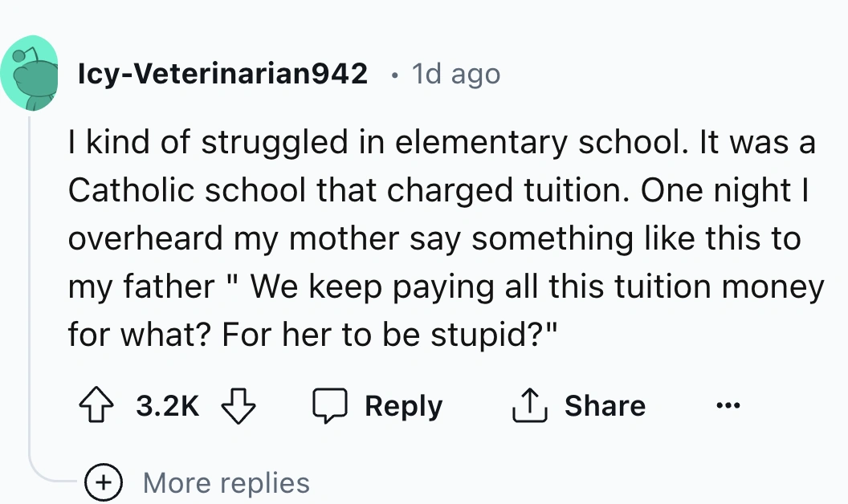This screenshot has width=848, height=504.
Task: Click the "More replies" link
Action: [x=226, y=482]
